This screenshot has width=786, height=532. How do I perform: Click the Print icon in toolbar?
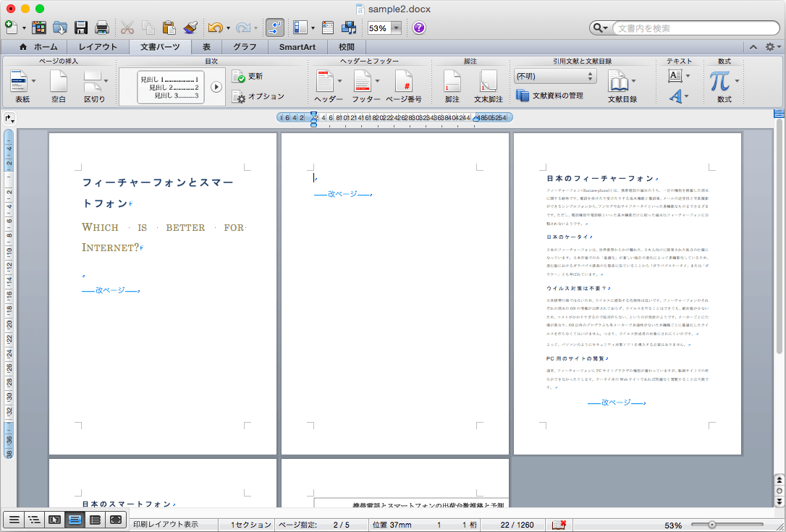102,28
